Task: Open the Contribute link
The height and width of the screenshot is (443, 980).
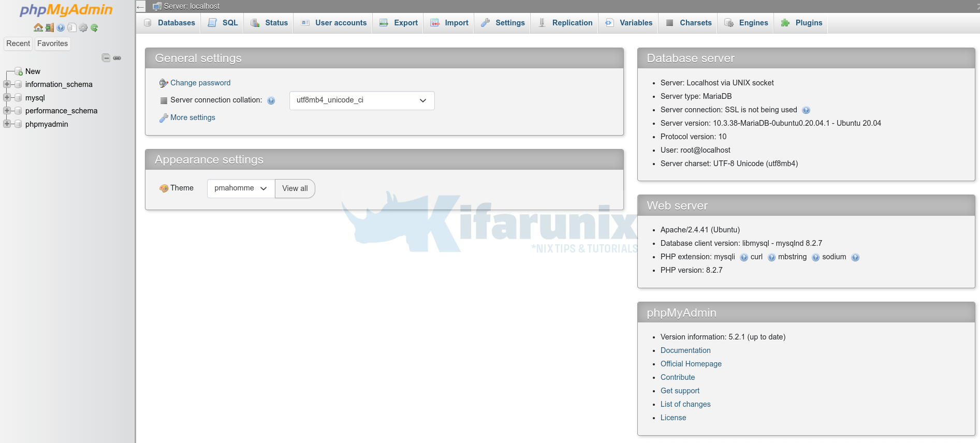Action: click(x=678, y=377)
